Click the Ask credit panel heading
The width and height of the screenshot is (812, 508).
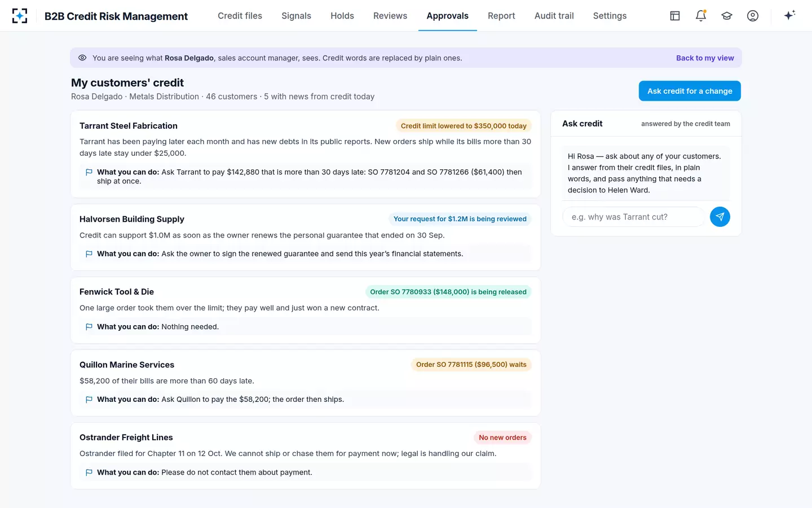click(x=582, y=124)
